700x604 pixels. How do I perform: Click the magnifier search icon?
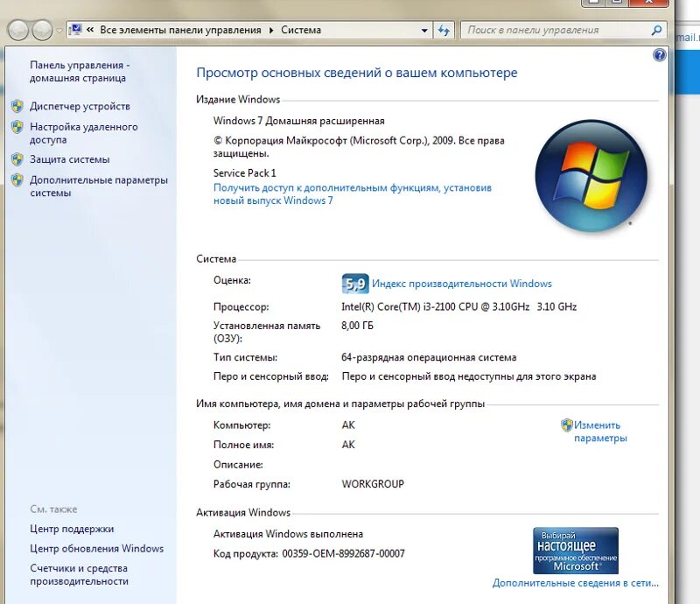(x=657, y=31)
